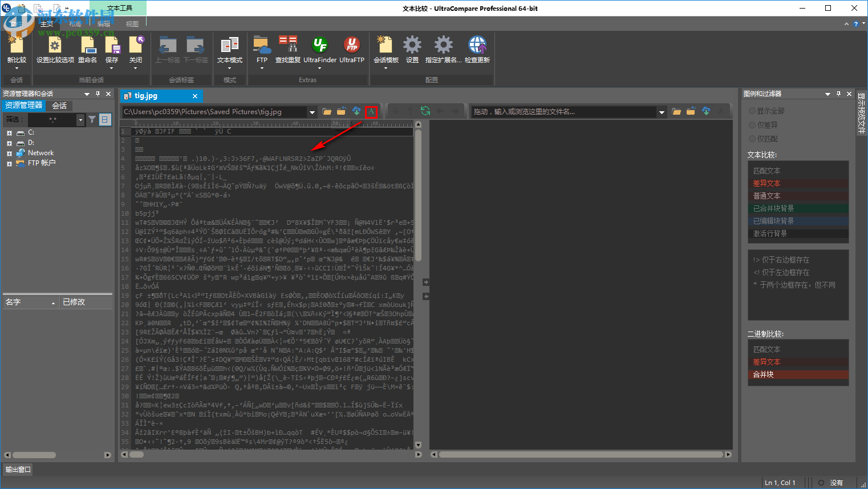Select the 仅匹配 radio button
868x489 pixels.
point(752,139)
